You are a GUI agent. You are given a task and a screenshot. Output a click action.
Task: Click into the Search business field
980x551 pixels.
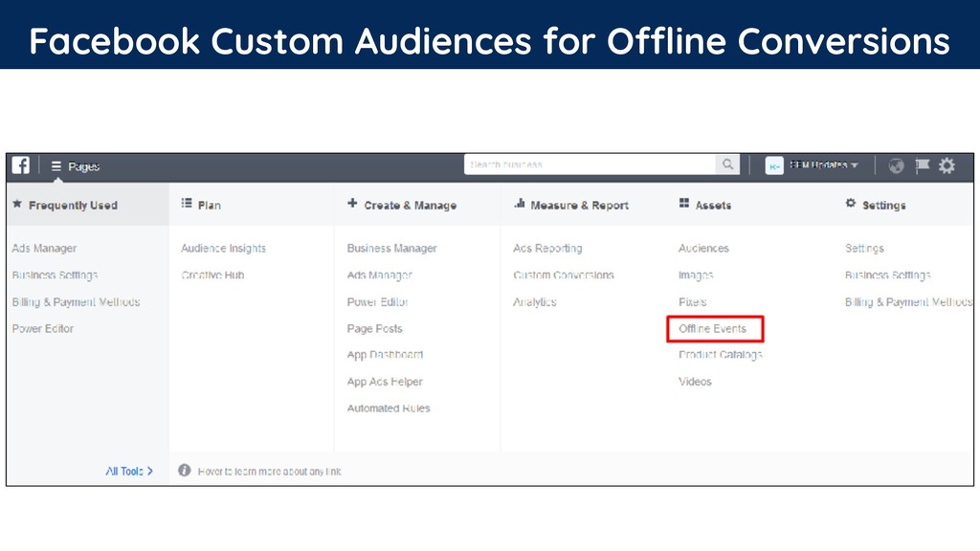pyautogui.click(x=590, y=165)
